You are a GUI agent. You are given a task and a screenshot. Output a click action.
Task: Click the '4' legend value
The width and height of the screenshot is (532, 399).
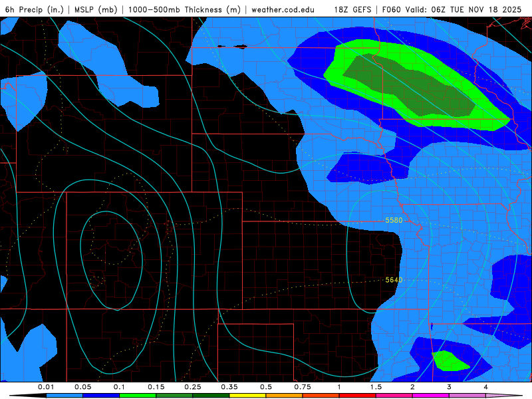pyautogui.click(x=486, y=387)
